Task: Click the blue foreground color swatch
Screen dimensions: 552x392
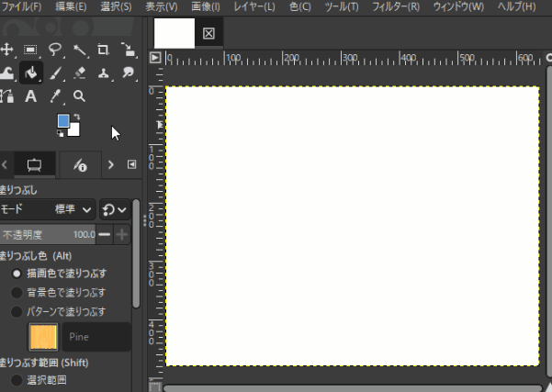Action: 63,121
